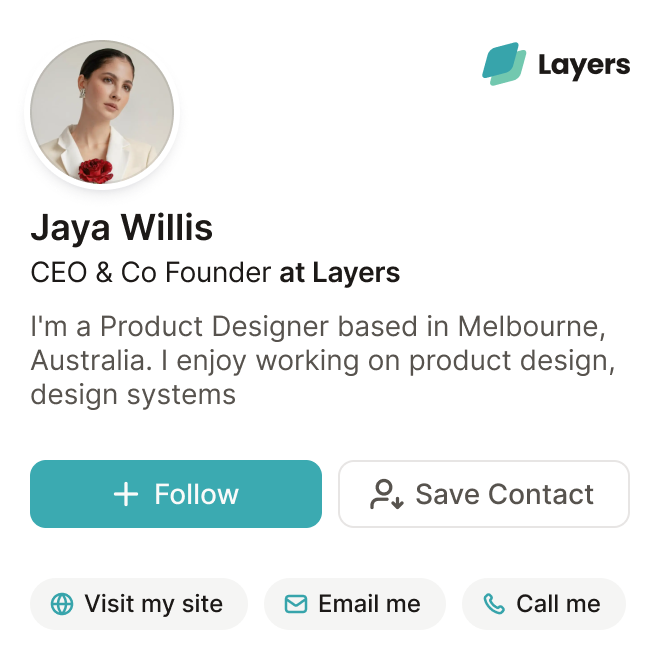Click the Product Designer bio paragraph
660x670 pixels.
pyautogui.click(x=323, y=360)
